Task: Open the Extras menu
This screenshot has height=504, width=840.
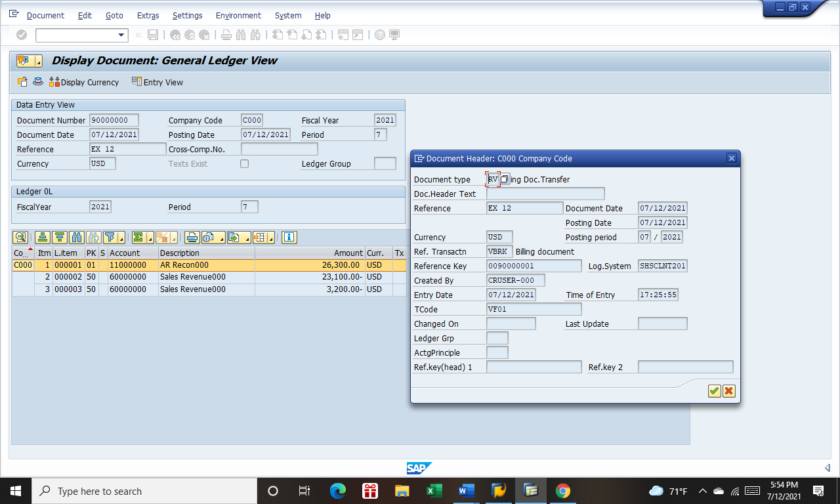Action: (x=148, y=15)
